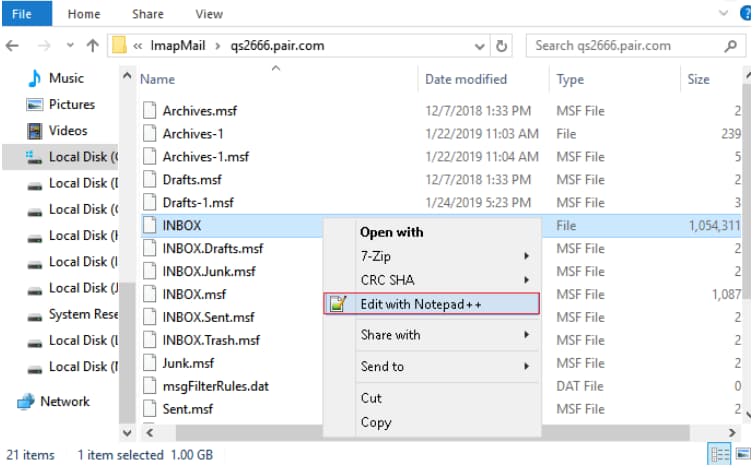The width and height of the screenshot is (755, 469).
Task: Click the System Reserved drive icon
Action: click(35, 317)
